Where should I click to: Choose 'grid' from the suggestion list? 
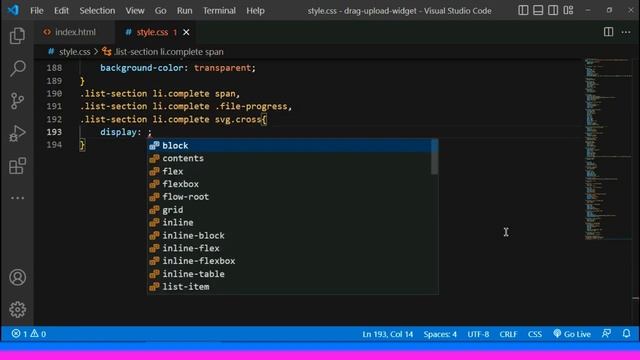coord(289,210)
